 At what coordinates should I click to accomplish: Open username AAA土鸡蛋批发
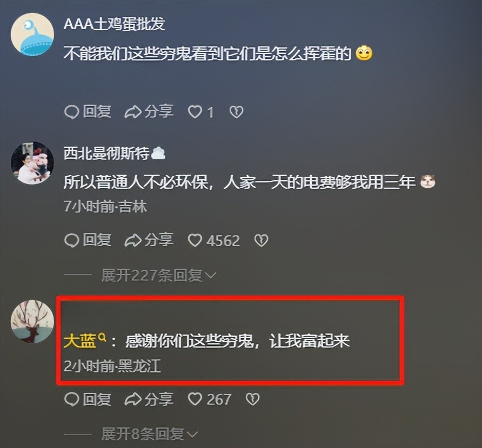115,24
